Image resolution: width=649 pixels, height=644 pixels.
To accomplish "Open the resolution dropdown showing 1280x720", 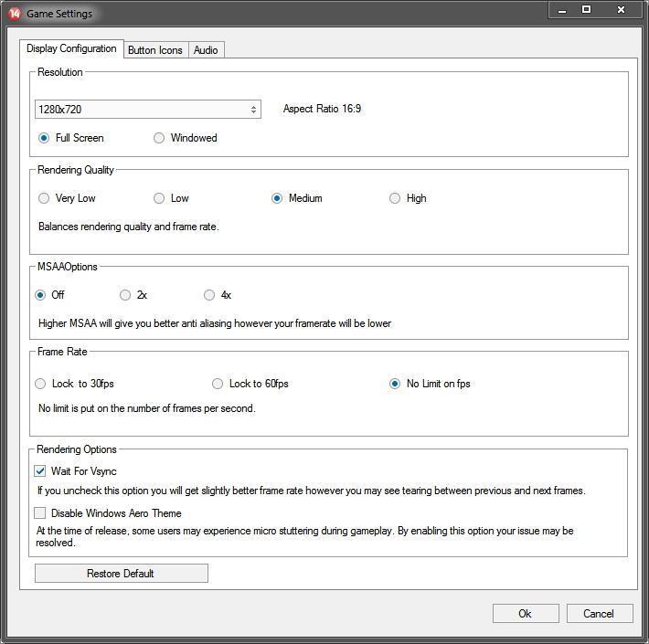I will point(148,110).
